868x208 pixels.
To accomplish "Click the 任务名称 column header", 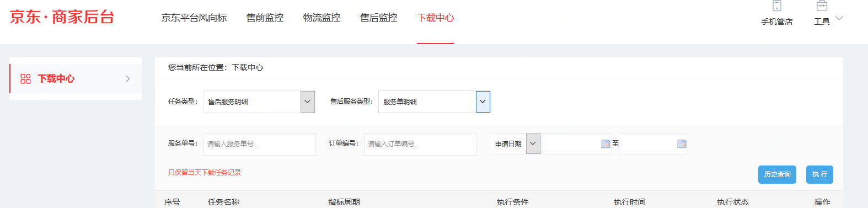I will tap(224, 202).
